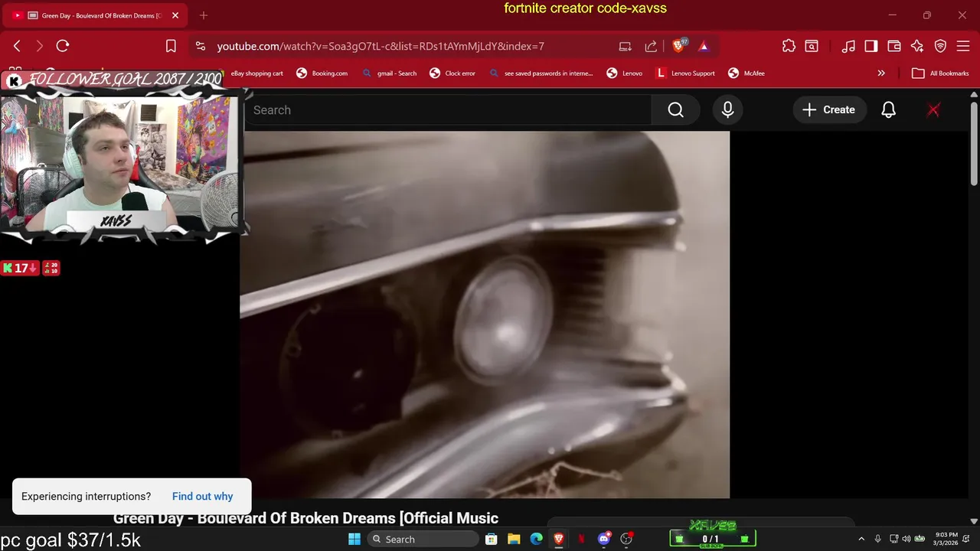The image size is (980, 551).
Task: Click the Green Day video title text
Action: (305, 519)
